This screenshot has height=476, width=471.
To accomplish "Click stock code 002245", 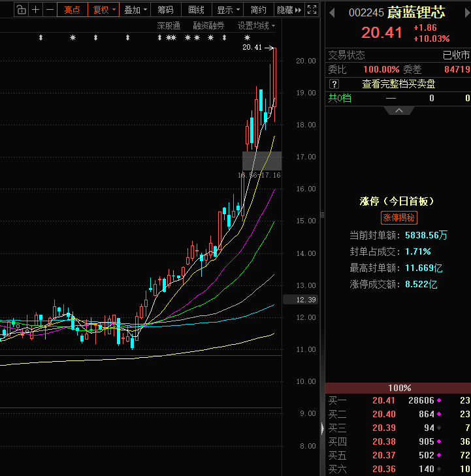I will pos(366,13).
